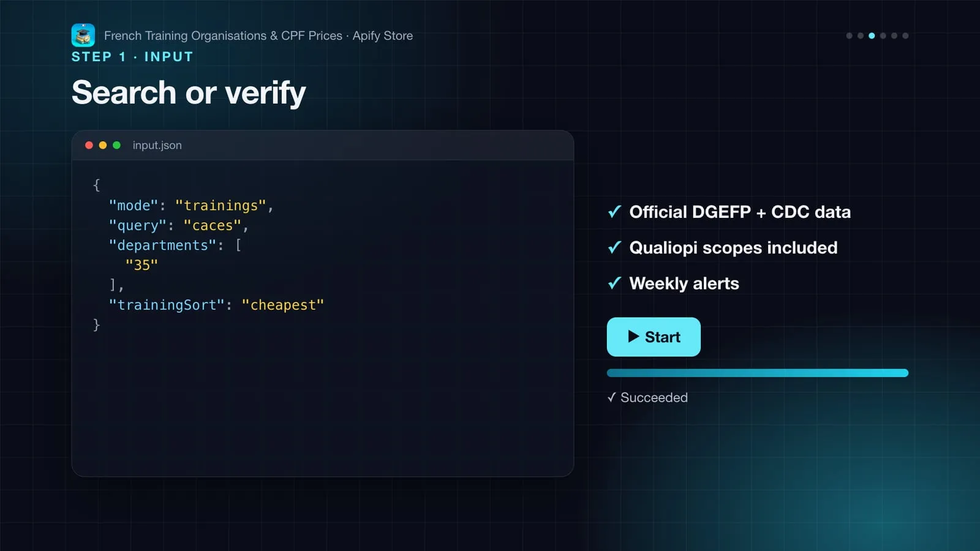Image resolution: width=980 pixels, height=551 pixels.
Task: Click the checkmark beside Official DGEFP + CDC data
Action: (x=615, y=212)
